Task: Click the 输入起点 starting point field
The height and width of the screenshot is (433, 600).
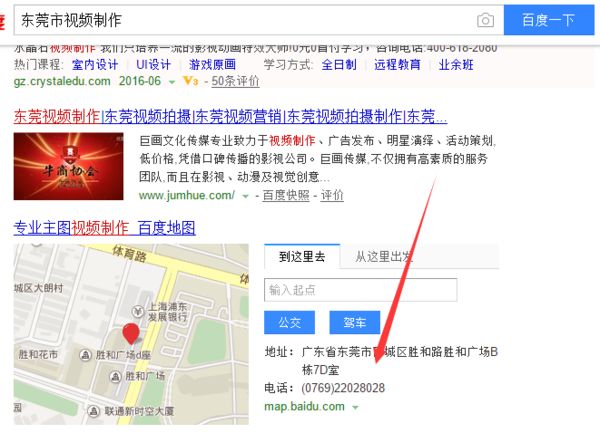Action: click(x=360, y=290)
